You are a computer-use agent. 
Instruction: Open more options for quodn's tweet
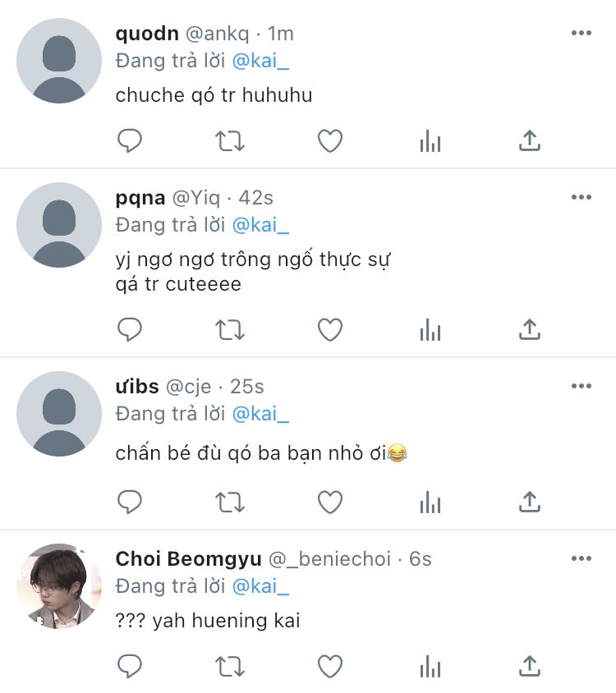(x=581, y=34)
